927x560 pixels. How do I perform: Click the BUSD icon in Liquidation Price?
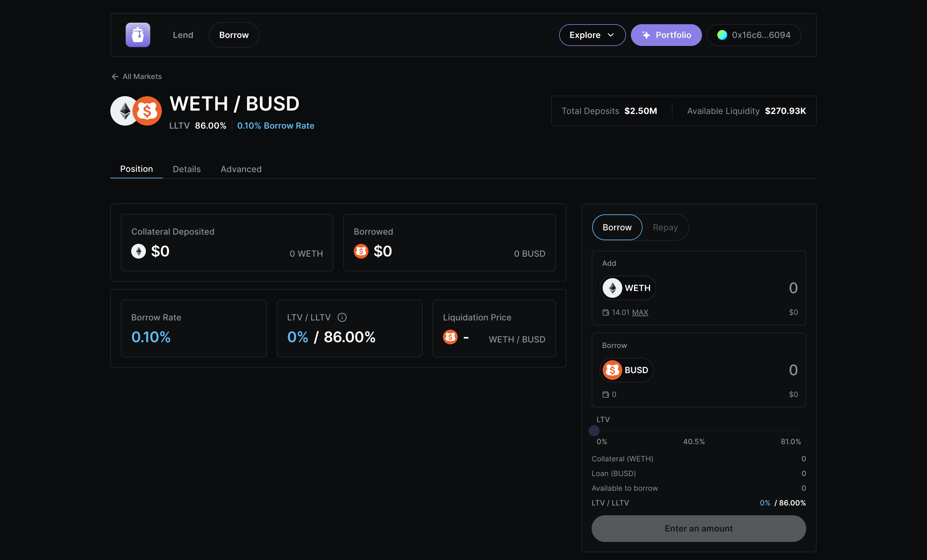450,337
